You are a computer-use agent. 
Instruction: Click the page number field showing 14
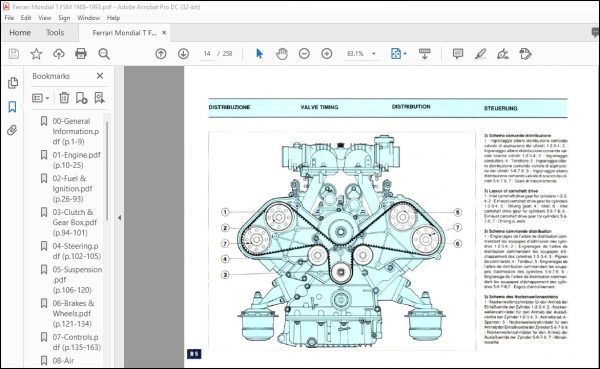click(x=207, y=54)
